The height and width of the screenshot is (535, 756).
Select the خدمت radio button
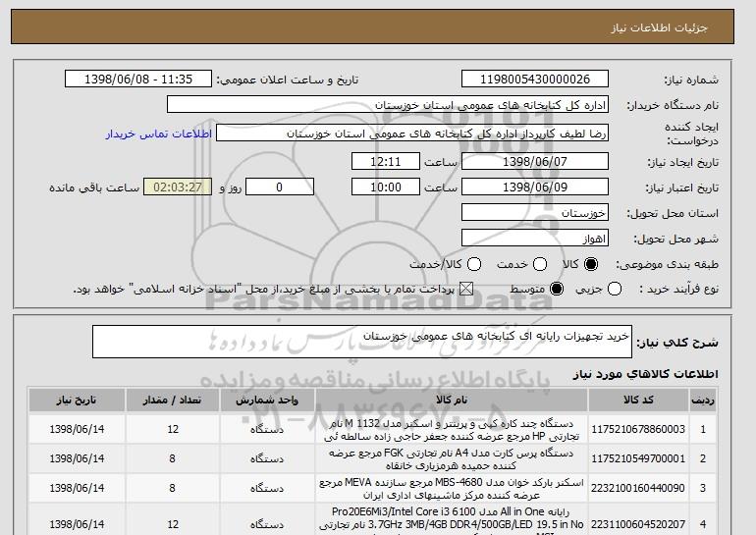coord(540,264)
